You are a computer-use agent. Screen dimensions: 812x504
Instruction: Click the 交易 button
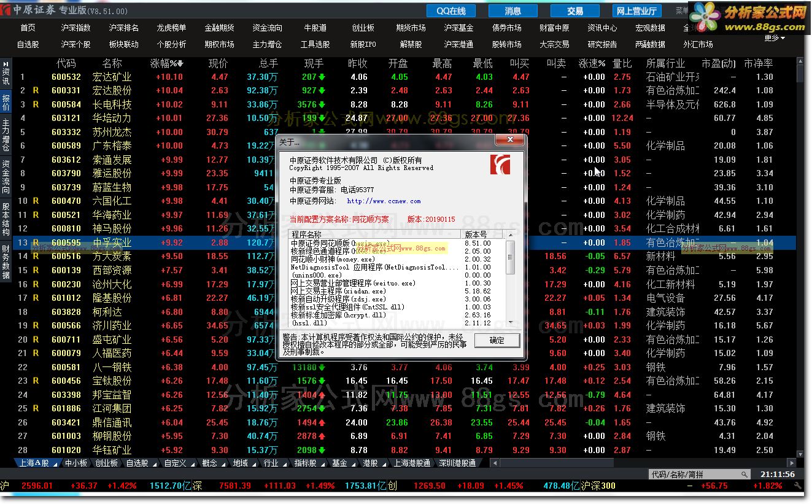575,11
